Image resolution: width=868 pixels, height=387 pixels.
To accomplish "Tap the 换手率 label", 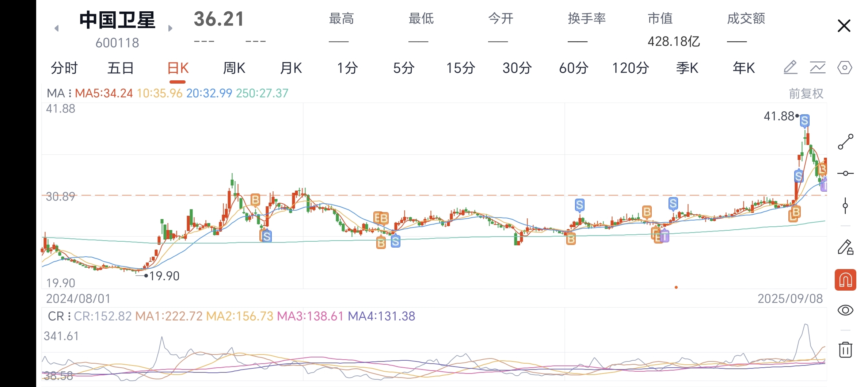I will pos(587,18).
